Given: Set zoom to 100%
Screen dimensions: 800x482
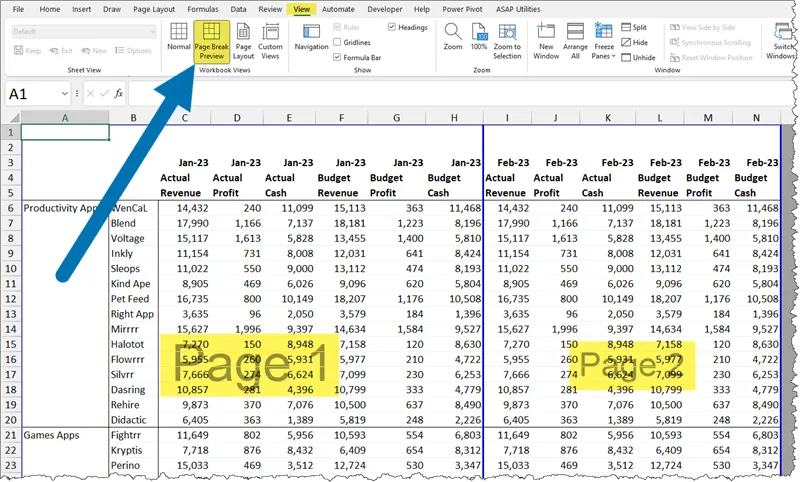Looking at the screenshot, I should click(479, 37).
